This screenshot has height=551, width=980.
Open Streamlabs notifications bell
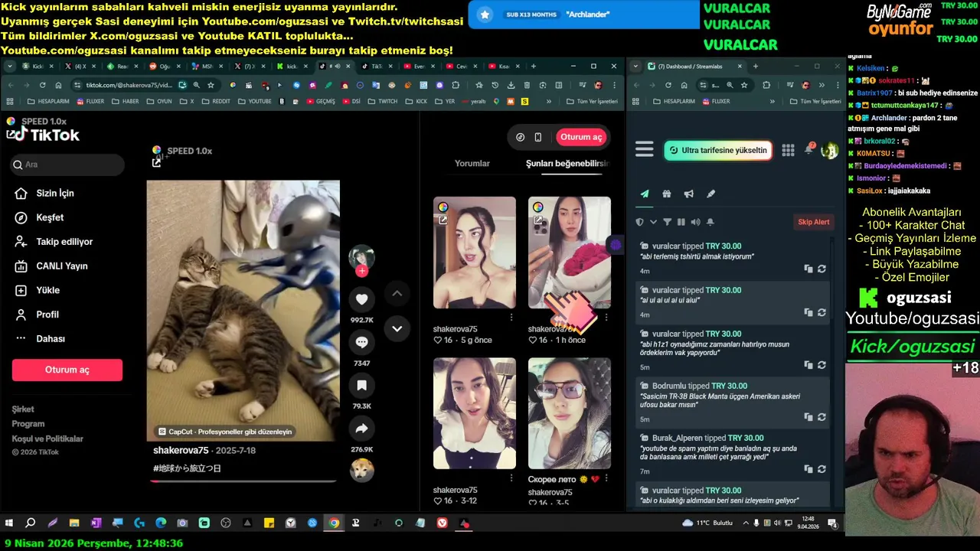tap(808, 150)
